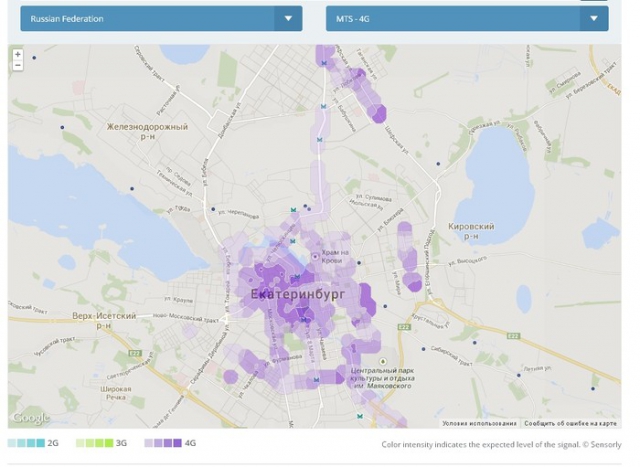Screen dimensions: 640x467
Task: Click the Кировский р-н district label
Action: [471, 231]
